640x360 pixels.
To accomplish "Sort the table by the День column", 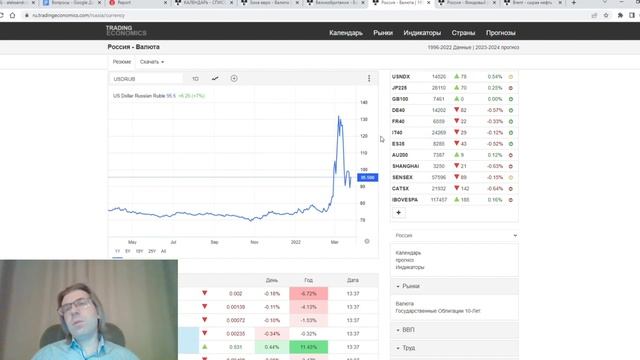I will 271,280.
